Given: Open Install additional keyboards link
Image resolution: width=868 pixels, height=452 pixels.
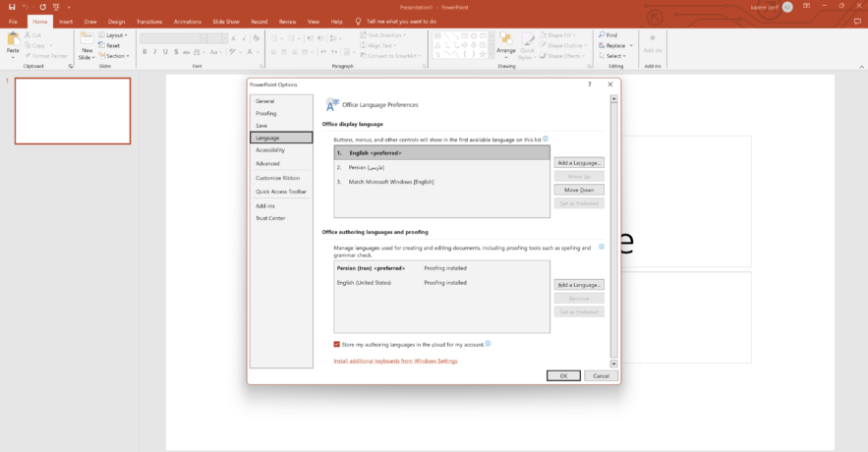Looking at the screenshot, I should [x=395, y=361].
